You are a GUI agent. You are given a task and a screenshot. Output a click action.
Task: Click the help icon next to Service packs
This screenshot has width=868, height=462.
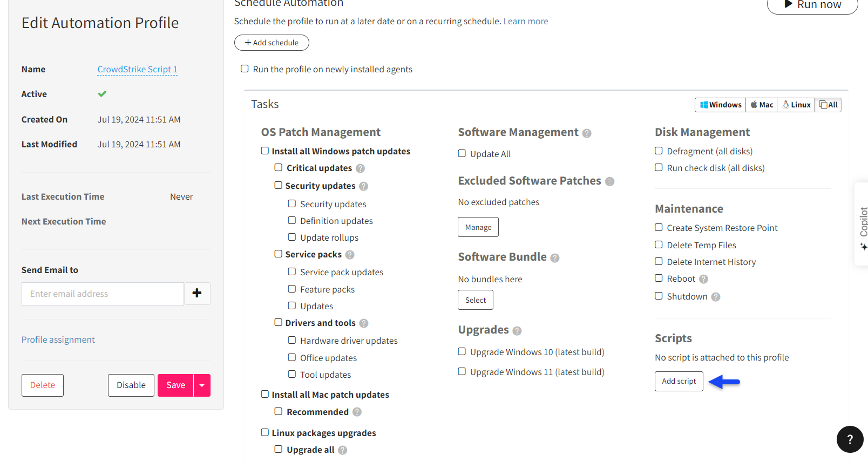click(x=350, y=255)
